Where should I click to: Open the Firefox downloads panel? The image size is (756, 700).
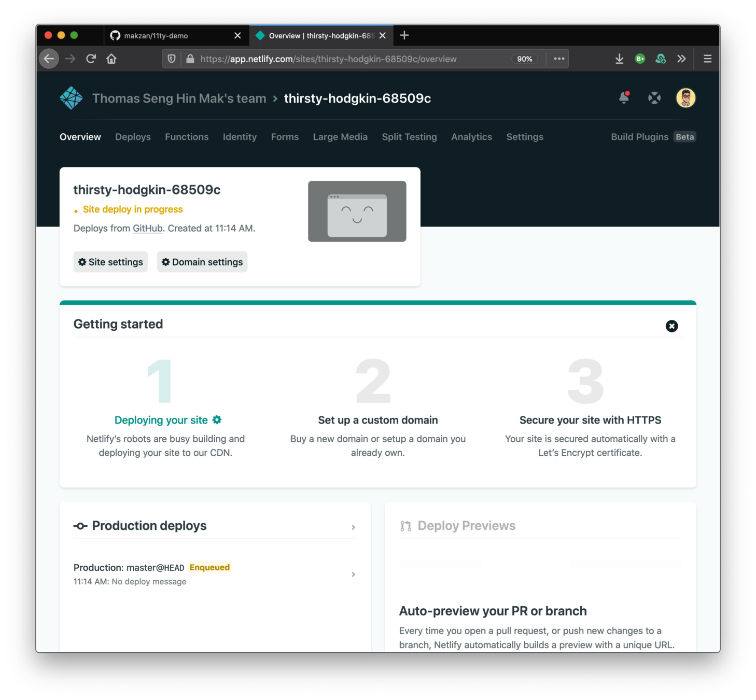[619, 59]
